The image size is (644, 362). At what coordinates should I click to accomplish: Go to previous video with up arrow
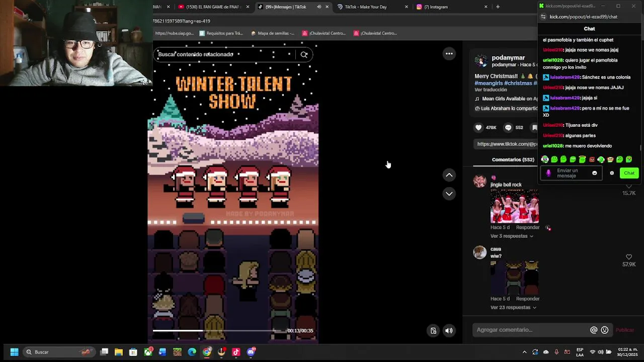pyautogui.click(x=449, y=175)
